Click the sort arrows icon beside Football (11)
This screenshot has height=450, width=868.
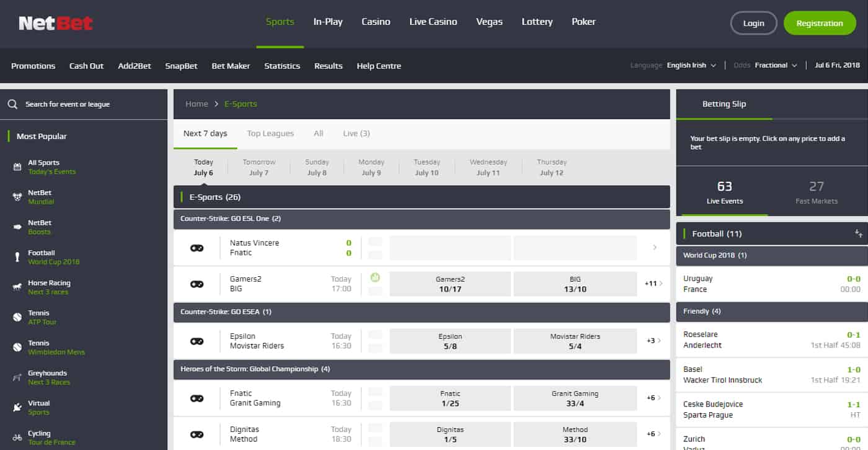click(x=859, y=233)
